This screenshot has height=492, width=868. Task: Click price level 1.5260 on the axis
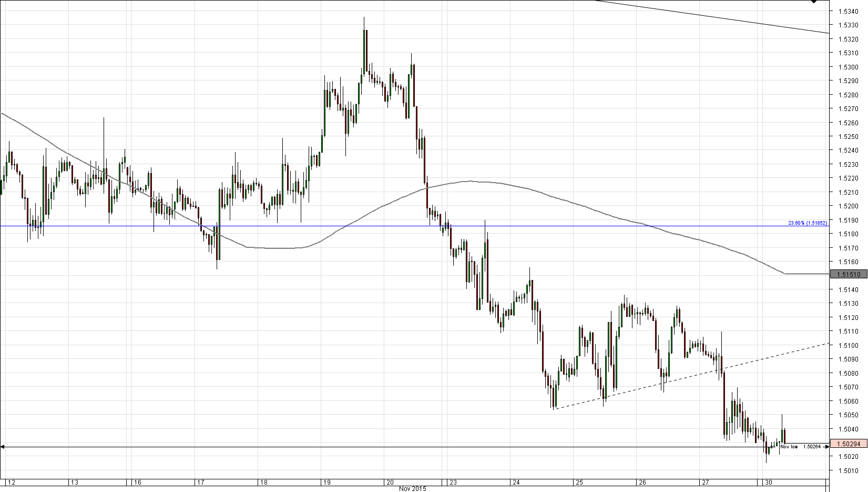pyautogui.click(x=849, y=123)
